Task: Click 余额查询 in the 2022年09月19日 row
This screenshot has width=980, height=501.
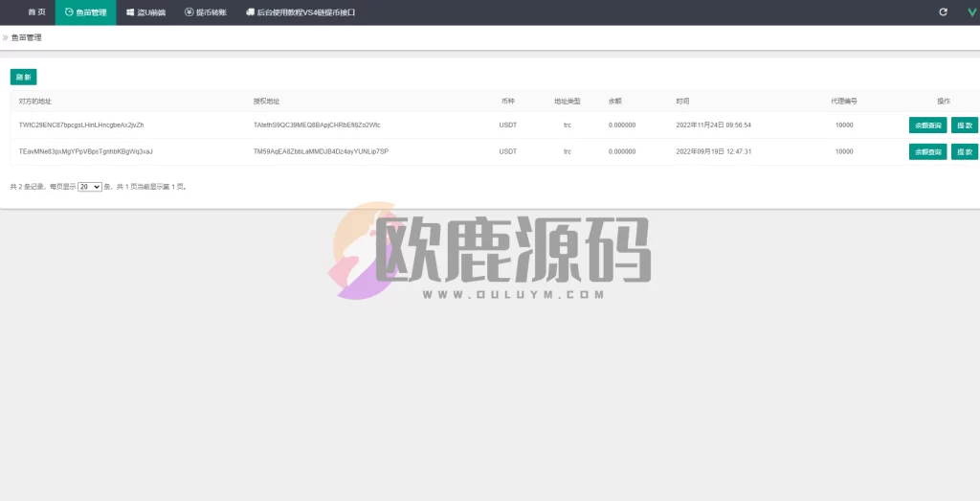Action: point(927,152)
